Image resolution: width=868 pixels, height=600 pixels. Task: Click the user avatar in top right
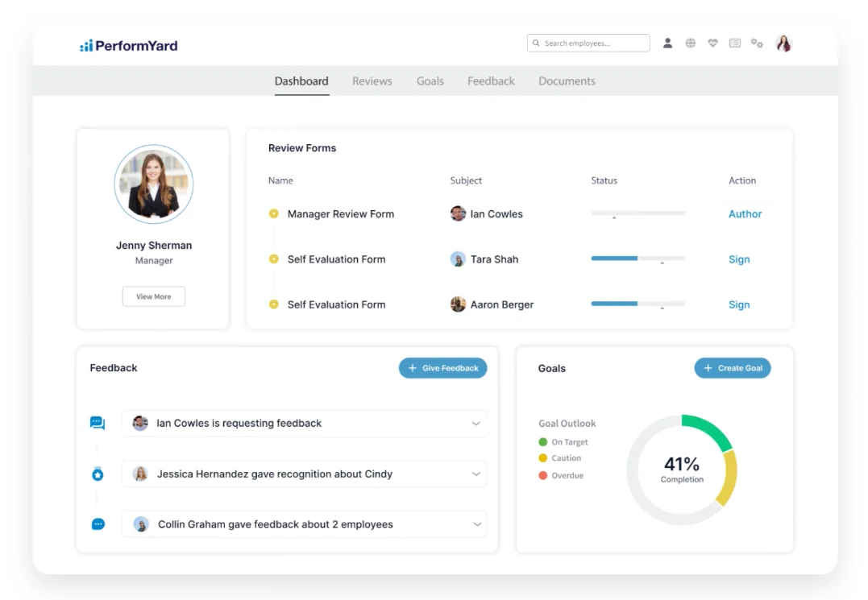coord(783,43)
